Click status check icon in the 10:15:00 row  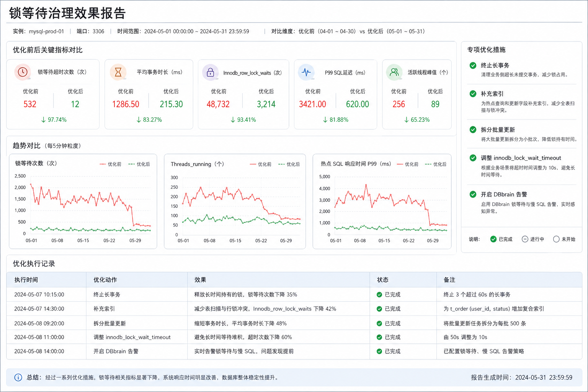point(379,295)
